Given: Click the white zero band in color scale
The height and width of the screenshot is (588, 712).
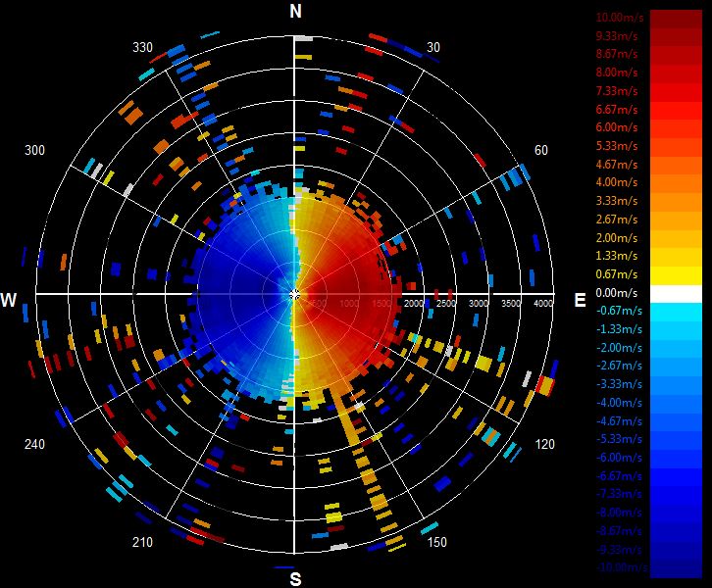Looking at the screenshot, I should (x=676, y=294).
